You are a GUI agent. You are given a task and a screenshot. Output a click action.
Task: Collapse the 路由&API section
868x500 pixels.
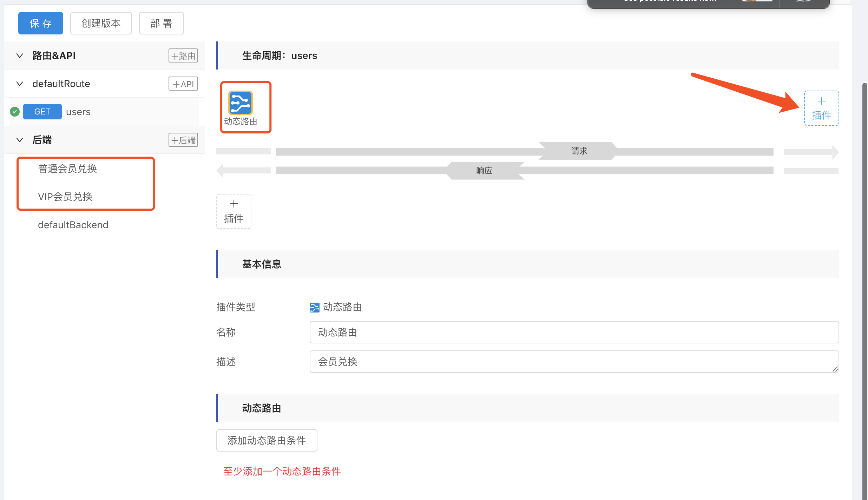(x=20, y=56)
